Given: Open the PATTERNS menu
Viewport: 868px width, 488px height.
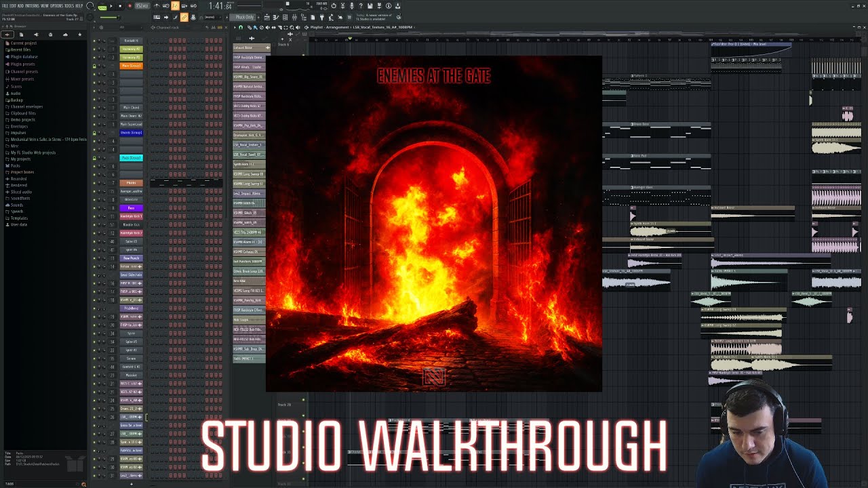Looking at the screenshot, I should (33, 6).
